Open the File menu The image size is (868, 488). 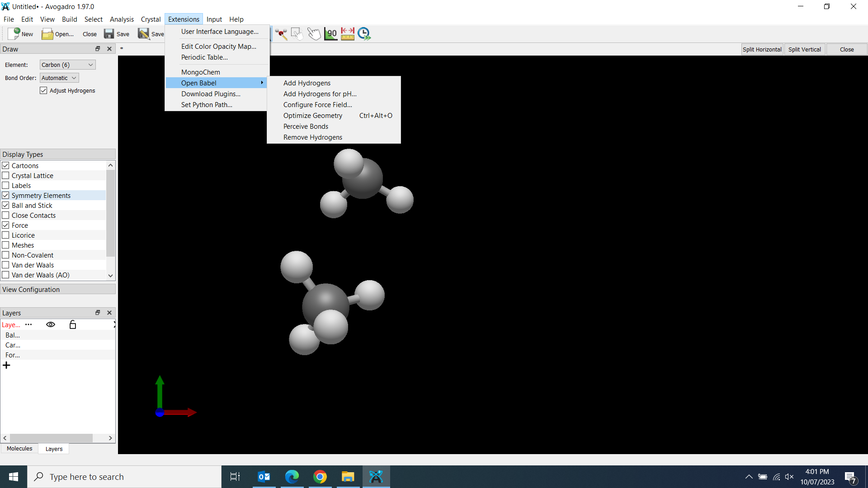point(9,19)
